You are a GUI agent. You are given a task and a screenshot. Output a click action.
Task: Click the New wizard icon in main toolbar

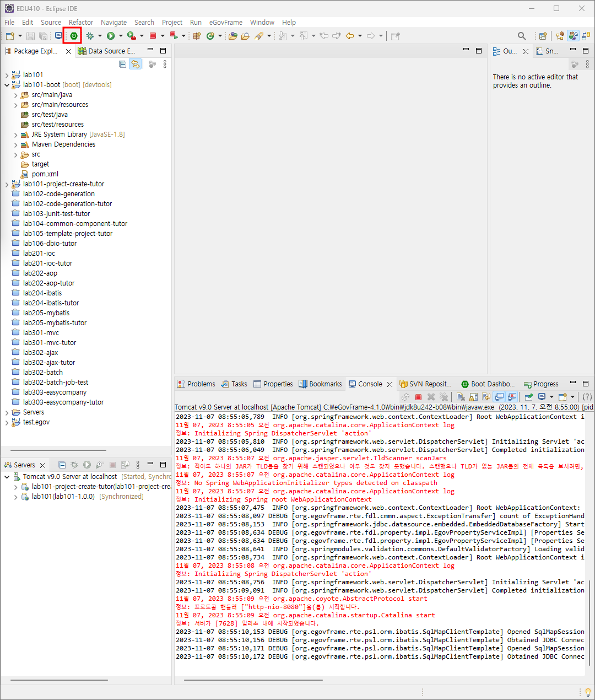10,36
